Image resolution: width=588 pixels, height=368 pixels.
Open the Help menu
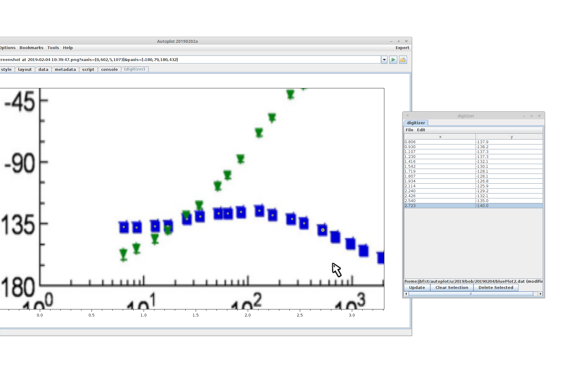tap(68, 48)
